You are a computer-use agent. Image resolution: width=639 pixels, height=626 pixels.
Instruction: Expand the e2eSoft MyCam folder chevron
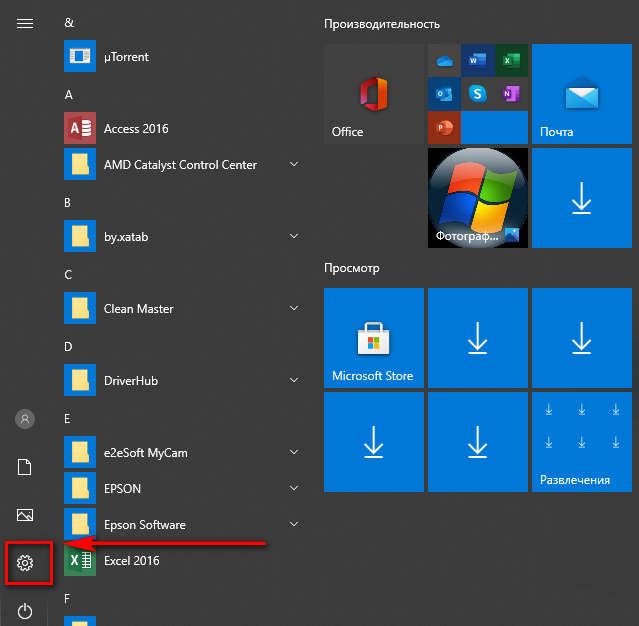[x=294, y=452]
